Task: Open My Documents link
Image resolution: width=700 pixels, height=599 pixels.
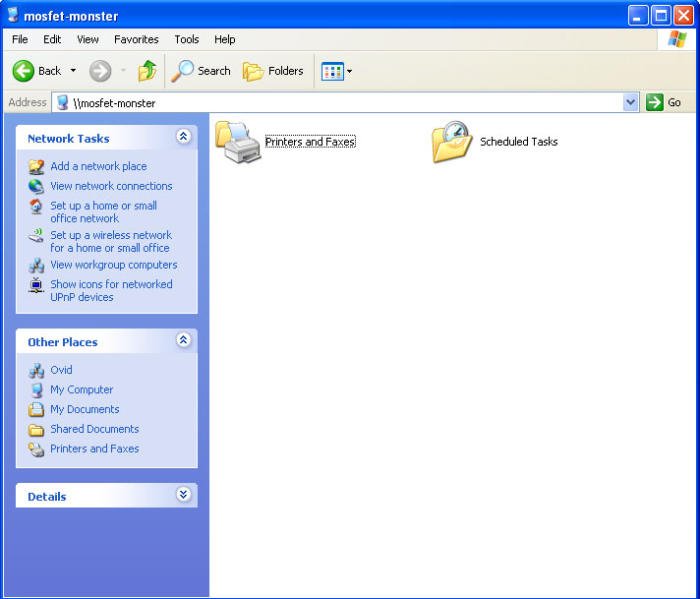Action: click(85, 409)
